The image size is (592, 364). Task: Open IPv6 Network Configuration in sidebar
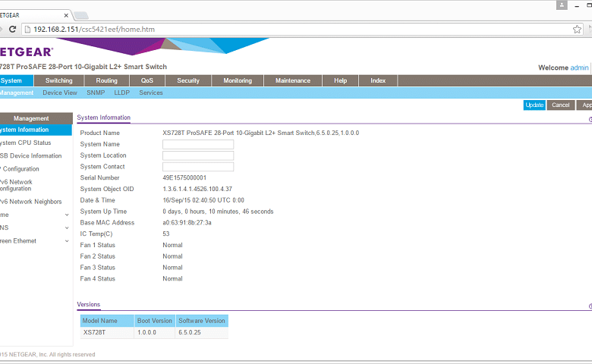point(16,185)
